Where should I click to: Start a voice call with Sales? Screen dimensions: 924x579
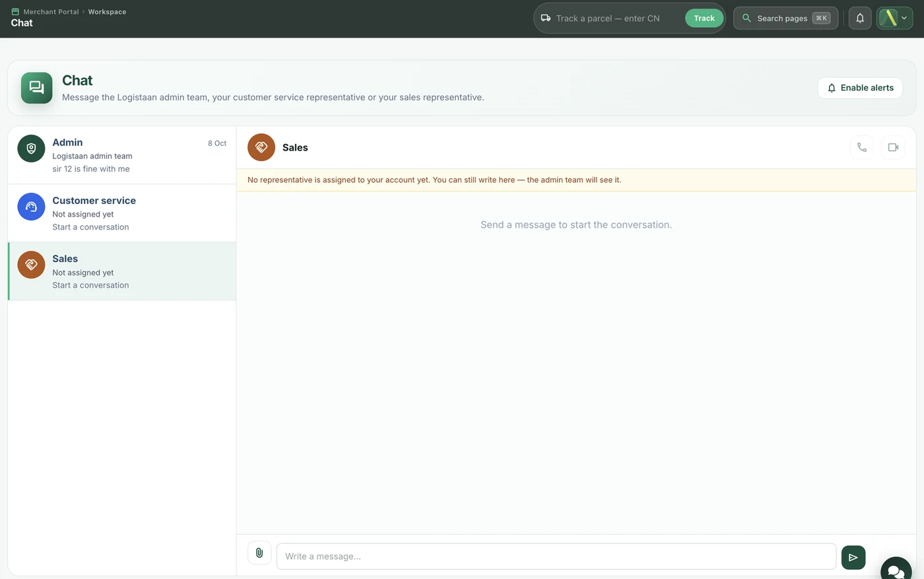(861, 147)
